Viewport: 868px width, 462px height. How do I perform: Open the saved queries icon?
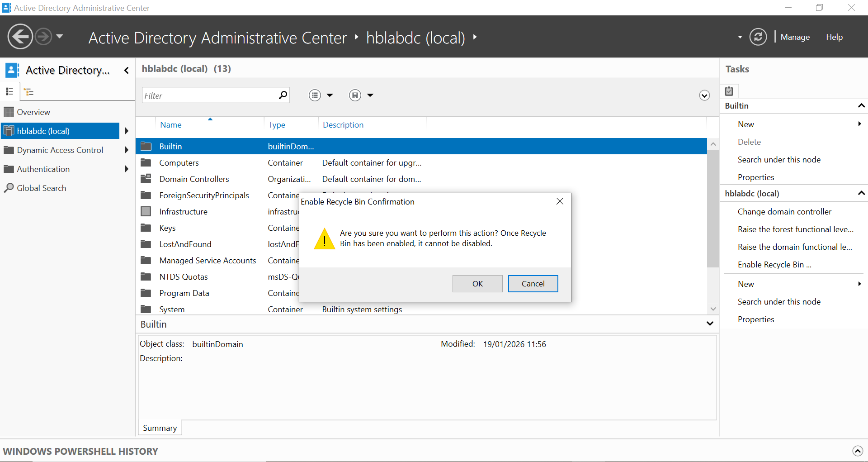coord(355,95)
